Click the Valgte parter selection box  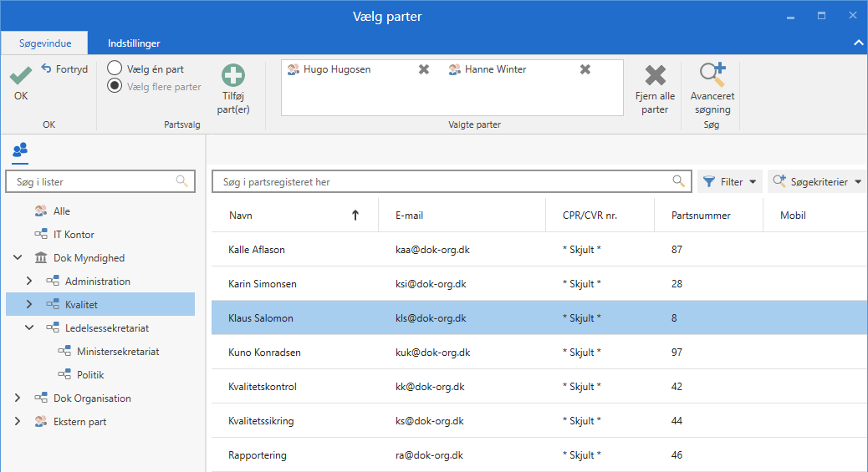(452, 88)
